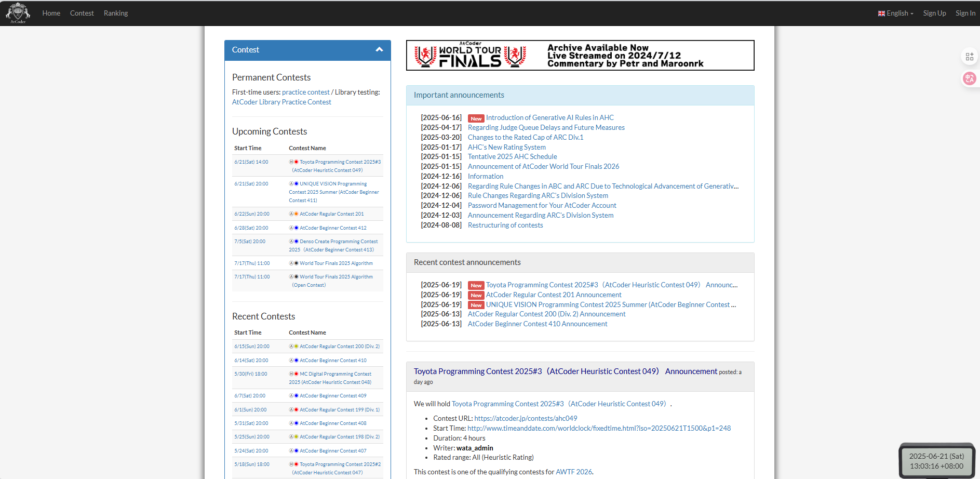Open AtCoder Regular Contest 201 in Upcoming Contests
This screenshot has height=479, width=980.
(331, 214)
